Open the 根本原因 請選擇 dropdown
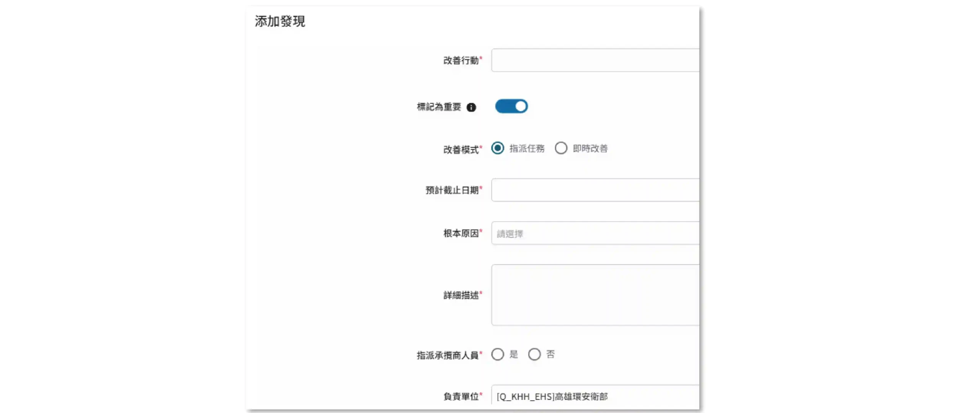 tap(595, 233)
